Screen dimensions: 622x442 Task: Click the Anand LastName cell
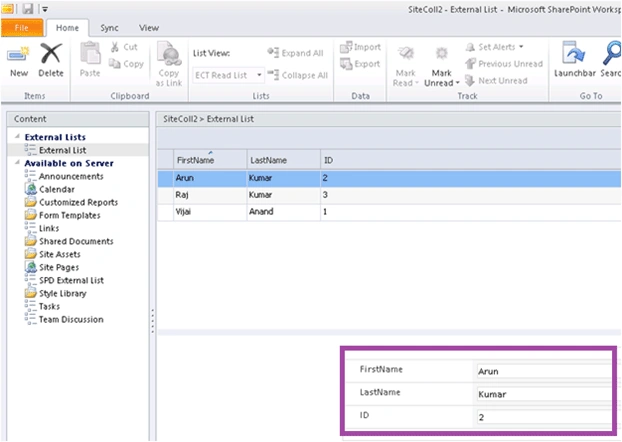(283, 211)
